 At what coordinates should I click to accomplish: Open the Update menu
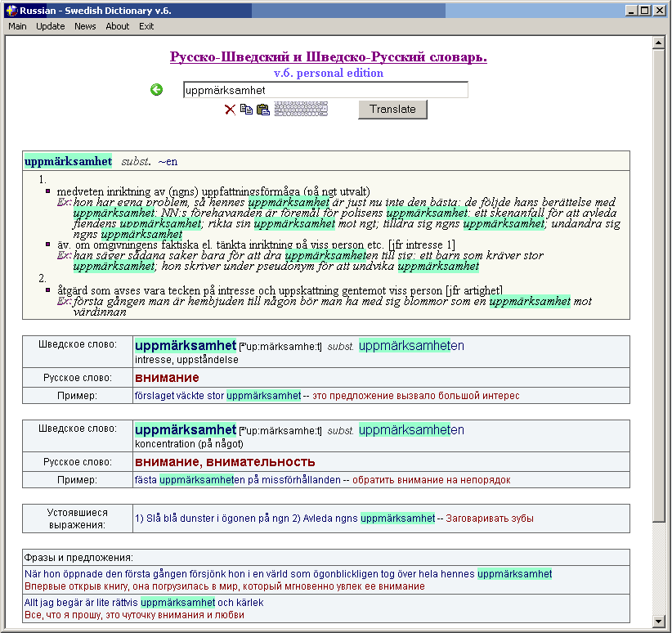click(x=51, y=26)
